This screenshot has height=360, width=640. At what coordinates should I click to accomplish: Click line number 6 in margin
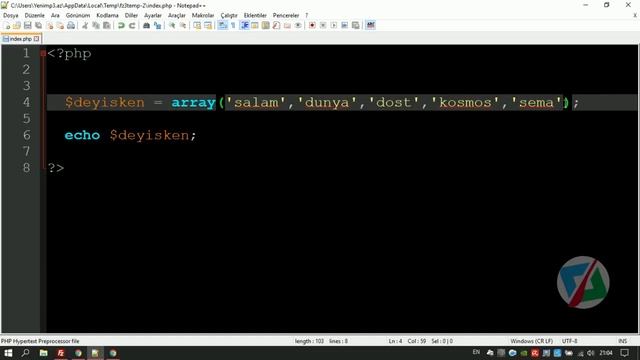[27, 135]
